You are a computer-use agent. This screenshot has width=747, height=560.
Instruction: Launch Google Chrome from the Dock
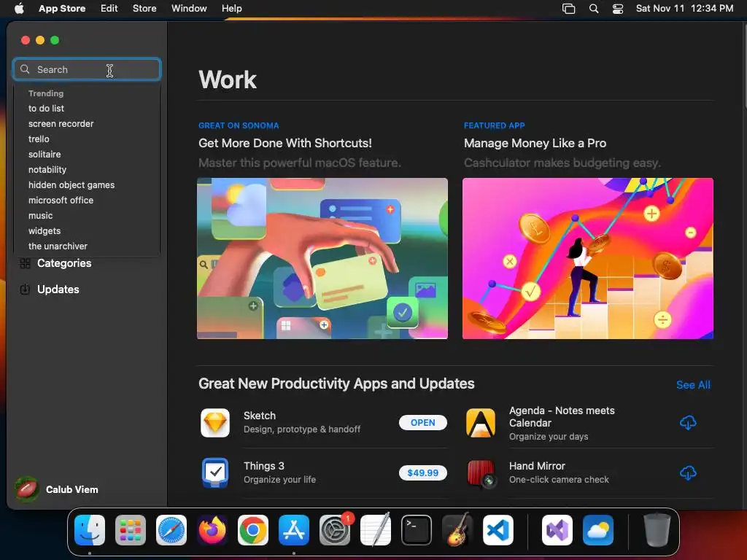(x=253, y=530)
